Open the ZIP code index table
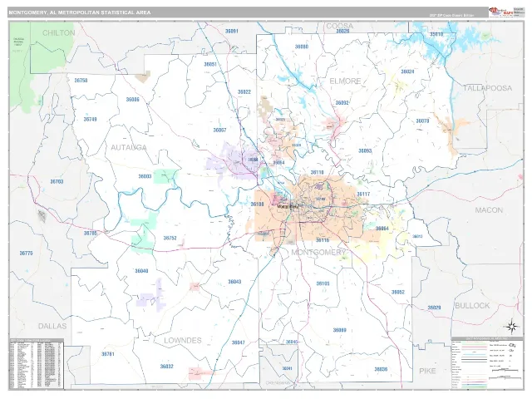 click(36, 363)
